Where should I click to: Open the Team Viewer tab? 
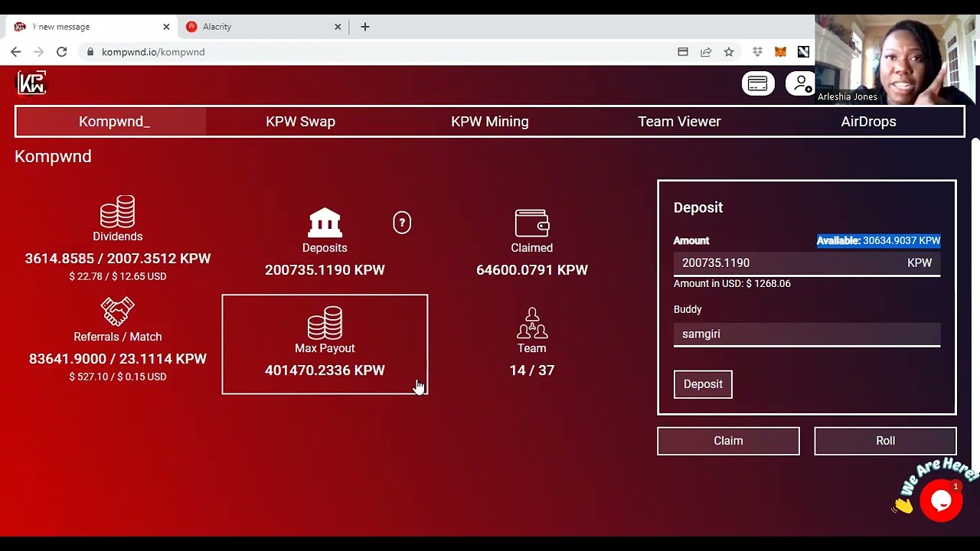pos(679,122)
